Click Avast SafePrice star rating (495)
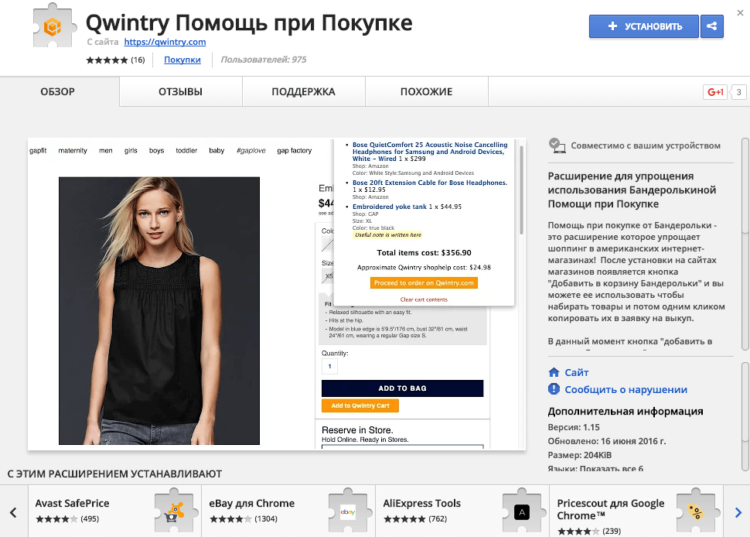Screen dimensions: 750x537 pos(67,519)
